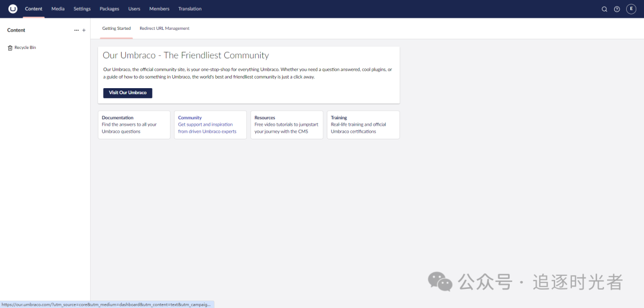Go to the Content section
The width and height of the screenshot is (644, 308).
[33, 9]
